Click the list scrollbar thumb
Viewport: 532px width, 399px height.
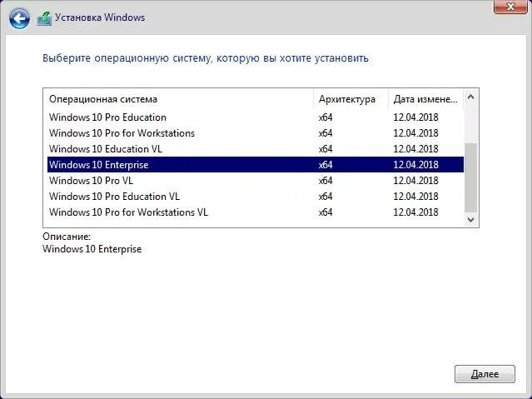click(x=470, y=177)
